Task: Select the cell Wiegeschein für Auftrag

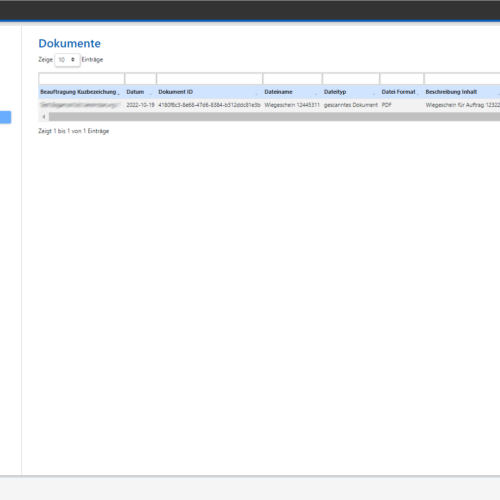Action: (463, 105)
